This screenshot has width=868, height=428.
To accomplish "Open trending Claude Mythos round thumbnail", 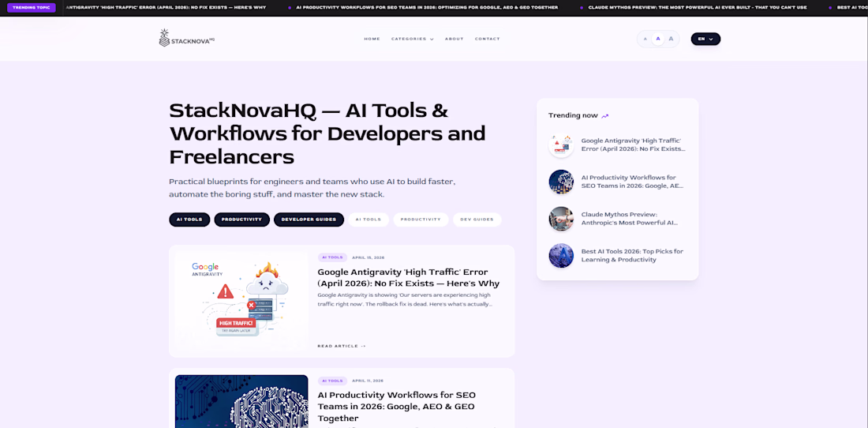I will coord(561,219).
